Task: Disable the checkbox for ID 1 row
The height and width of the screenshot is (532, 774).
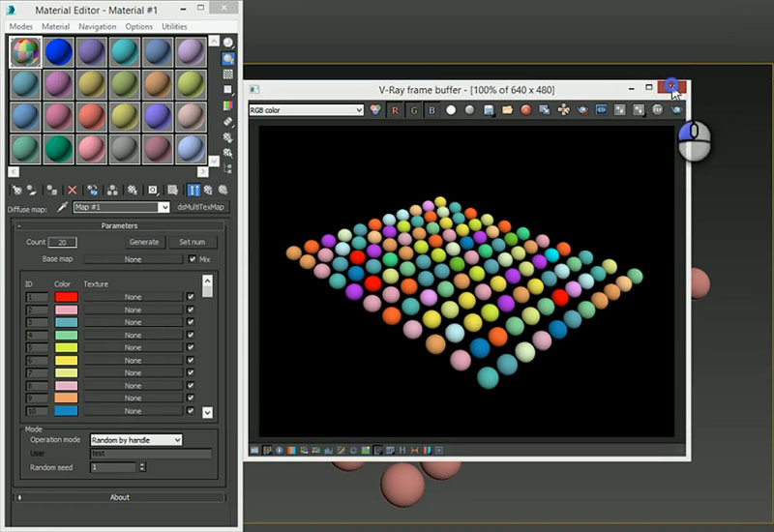Action: pyautogui.click(x=191, y=297)
